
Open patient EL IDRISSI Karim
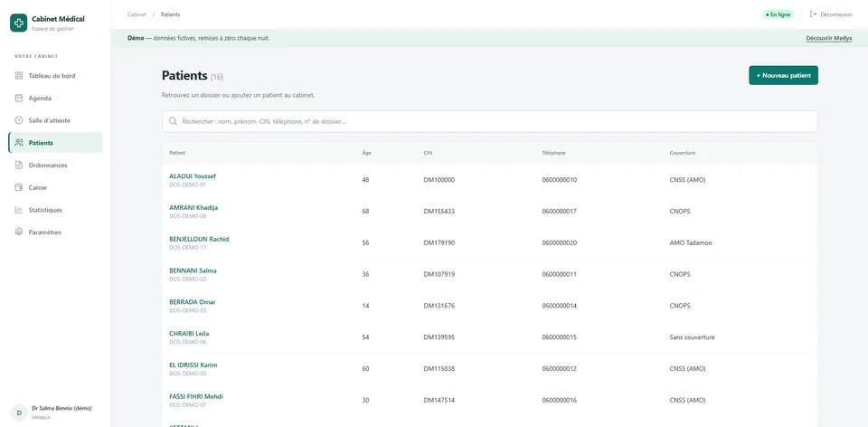click(193, 365)
